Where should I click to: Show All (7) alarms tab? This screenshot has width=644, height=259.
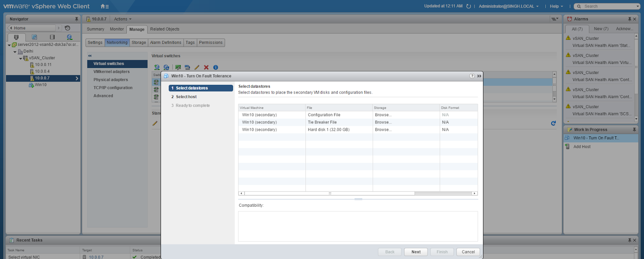[577, 29]
